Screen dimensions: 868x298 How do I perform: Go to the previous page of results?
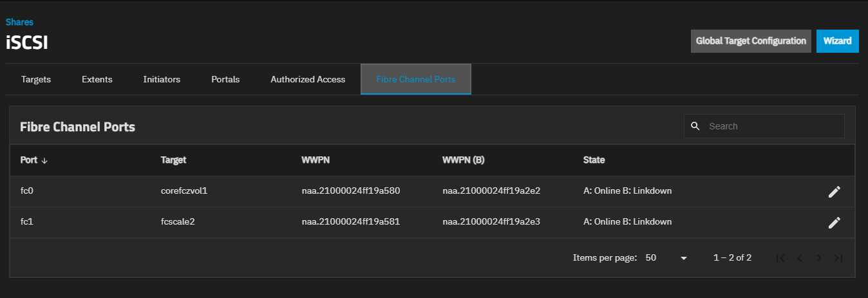800,258
